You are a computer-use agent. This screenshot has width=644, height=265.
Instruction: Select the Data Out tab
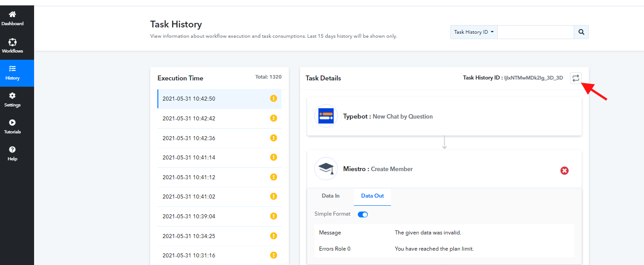point(372,196)
